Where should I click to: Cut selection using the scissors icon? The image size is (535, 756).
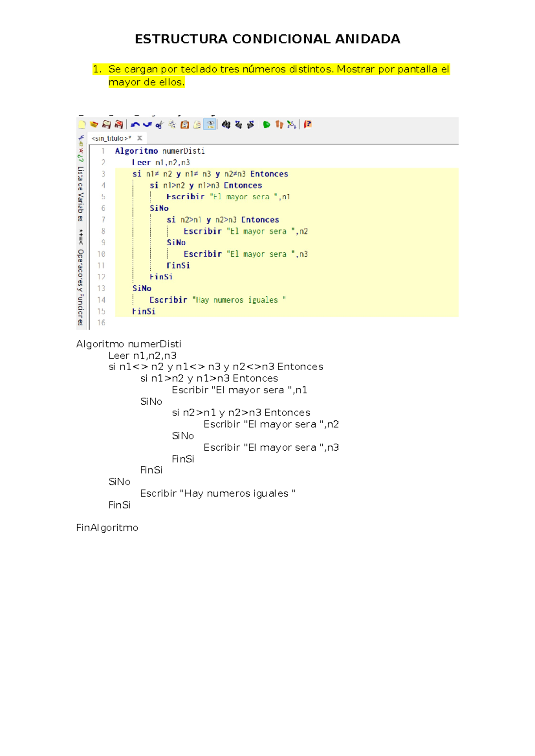pyautogui.click(x=159, y=125)
